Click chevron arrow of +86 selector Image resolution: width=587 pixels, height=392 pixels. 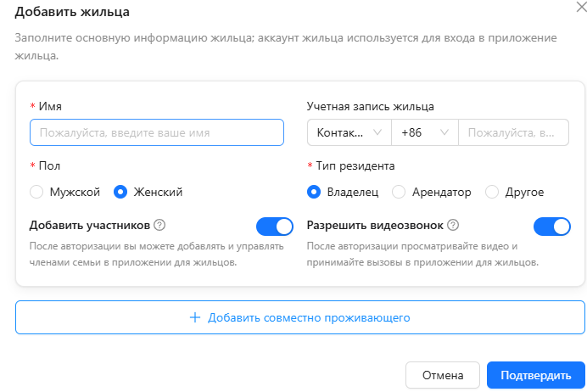pos(444,132)
